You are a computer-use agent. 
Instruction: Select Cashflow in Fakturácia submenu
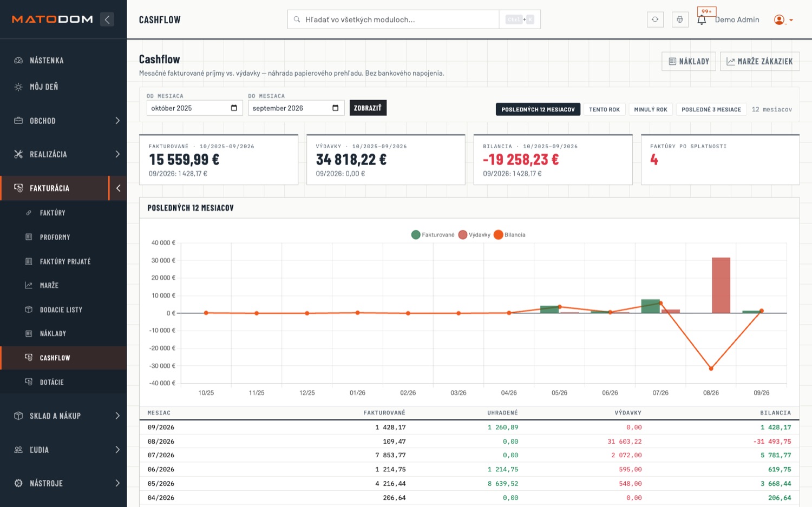click(63, 358)
